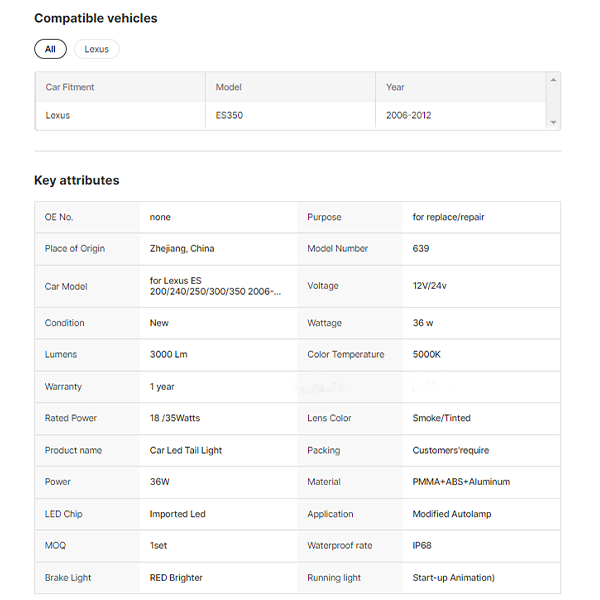Select the ES350 model cell
Image resolution: width=600 pixels, height=600 pixels.
click(x=229, y=115)
